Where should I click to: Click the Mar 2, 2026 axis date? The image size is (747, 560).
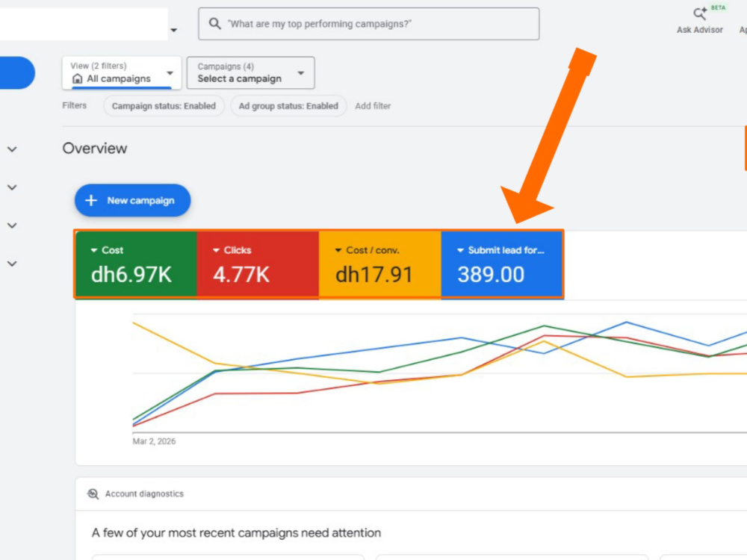154,441
